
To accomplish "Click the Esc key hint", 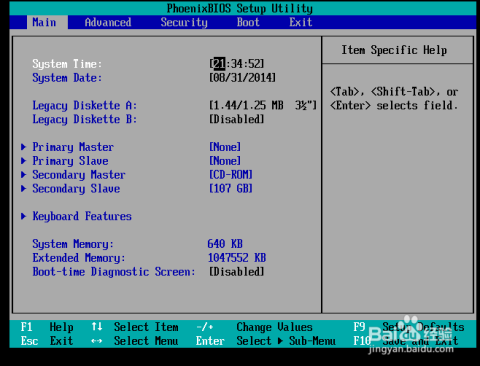I will (29, 341).
